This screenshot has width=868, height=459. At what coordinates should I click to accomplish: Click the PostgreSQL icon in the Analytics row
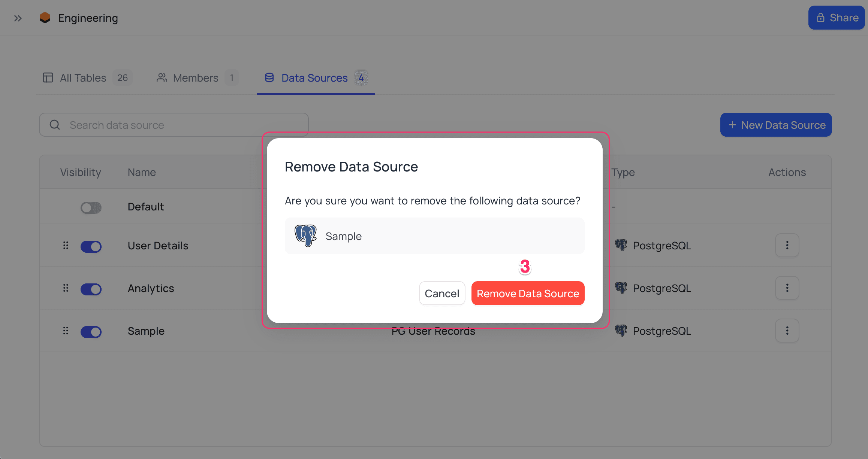coord(622,288)
